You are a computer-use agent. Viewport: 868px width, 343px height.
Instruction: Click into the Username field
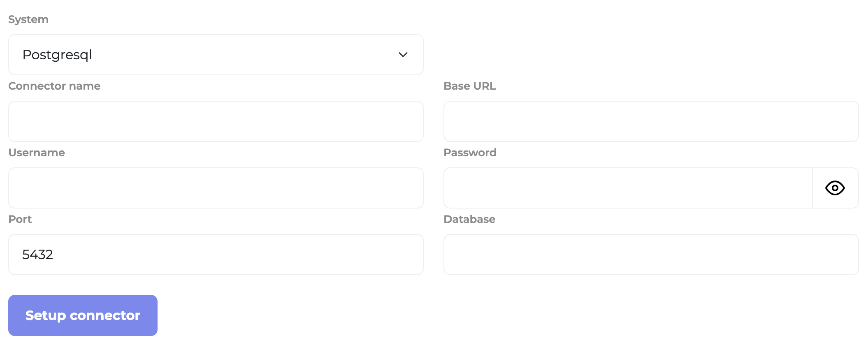click(216, 188)
